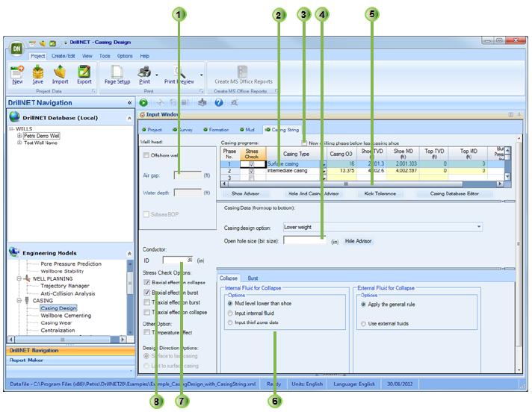
Task: Toggle Biaxial effect on collapse checkbox
Action: pos(147,282)
